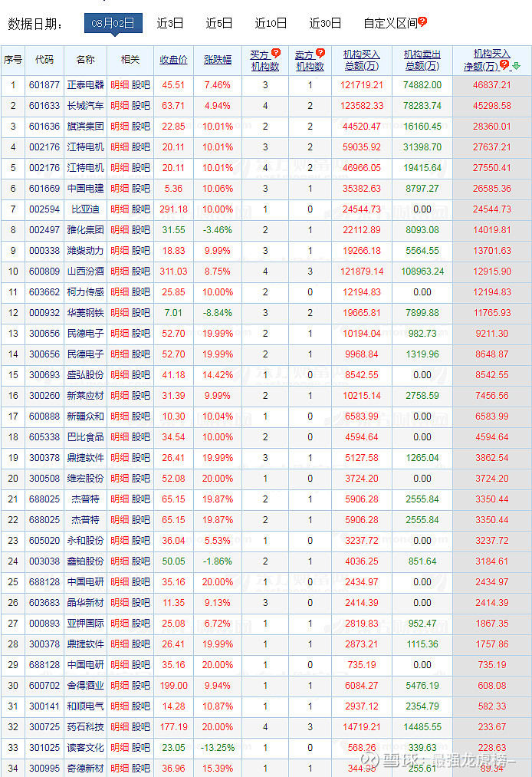Open 明细 for 长城汽车

coord(120,106)
